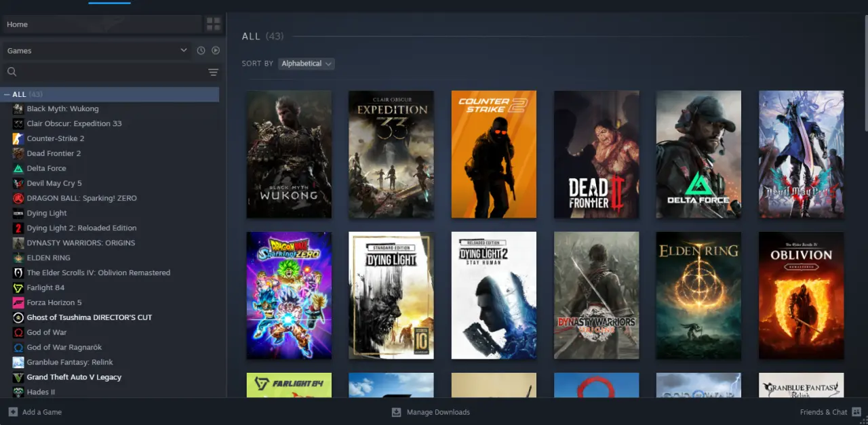
Task: Click DRAGON BALL: Sparking! ZERO list icon
Action: (18, 198)
